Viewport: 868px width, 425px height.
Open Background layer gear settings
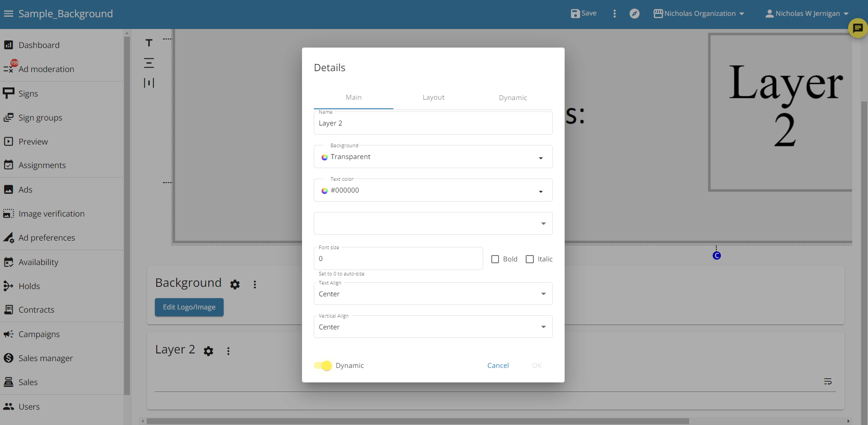[235, 285]
